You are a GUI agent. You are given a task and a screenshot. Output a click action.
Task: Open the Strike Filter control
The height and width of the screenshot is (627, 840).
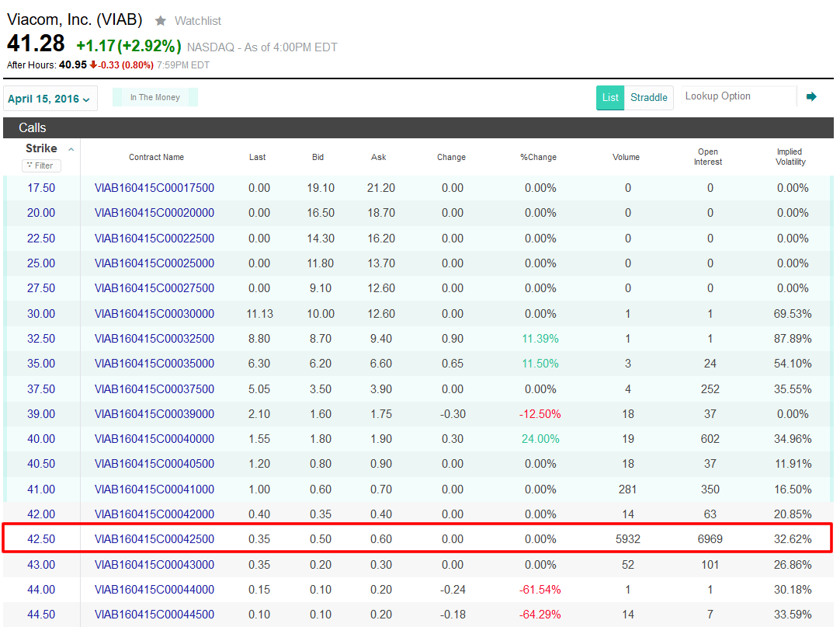[x=41, y=165]
